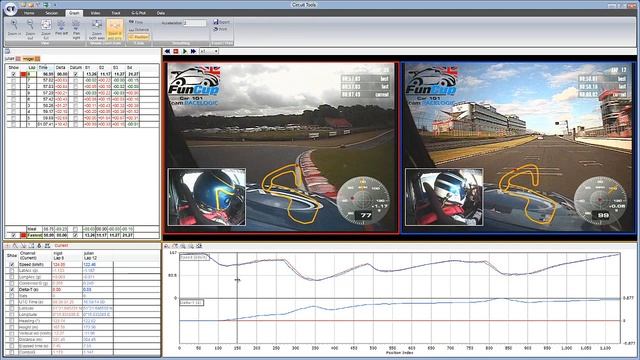Toggle Datum checkbox for the Ideal row
The width and height of the screenshot is (640, 360).
point(76,229)
